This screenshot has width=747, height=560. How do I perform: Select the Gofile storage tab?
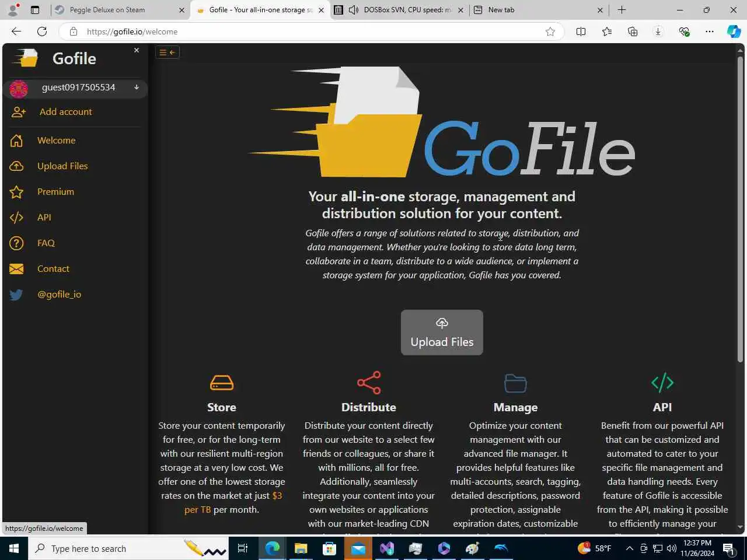pos(261,10)
